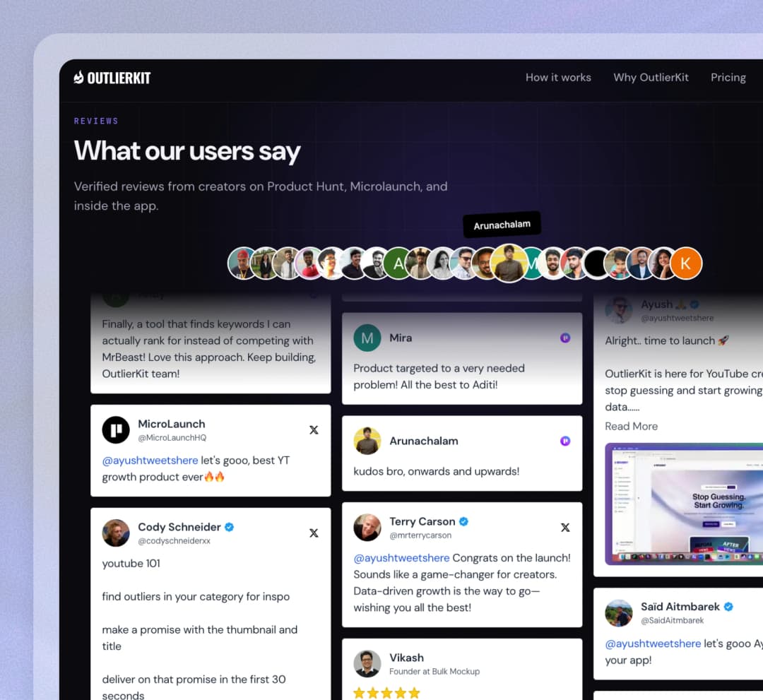
Task: Click MicroLaunch's black logo avatar
Action: pyautogui.click(x=116, y=430)
